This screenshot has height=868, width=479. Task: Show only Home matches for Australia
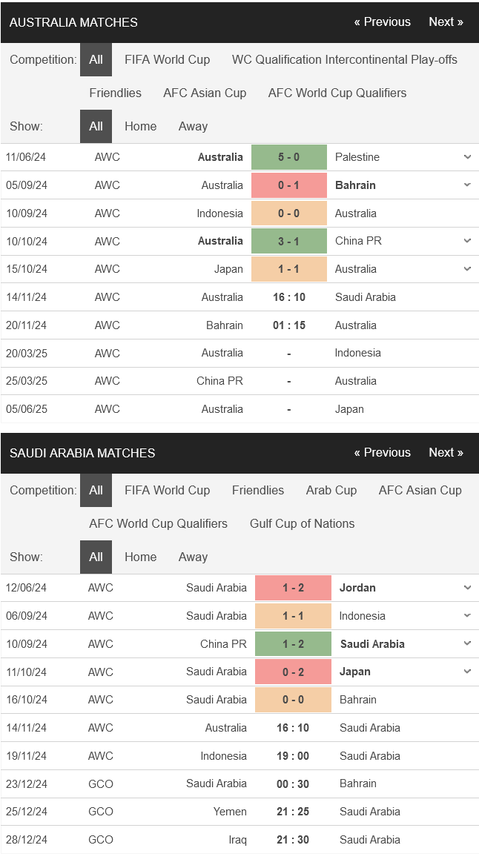(141, 126)
